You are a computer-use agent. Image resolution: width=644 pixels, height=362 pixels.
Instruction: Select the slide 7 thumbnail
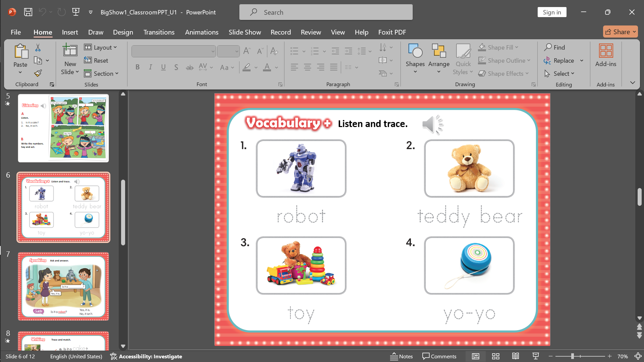point(63,286)
